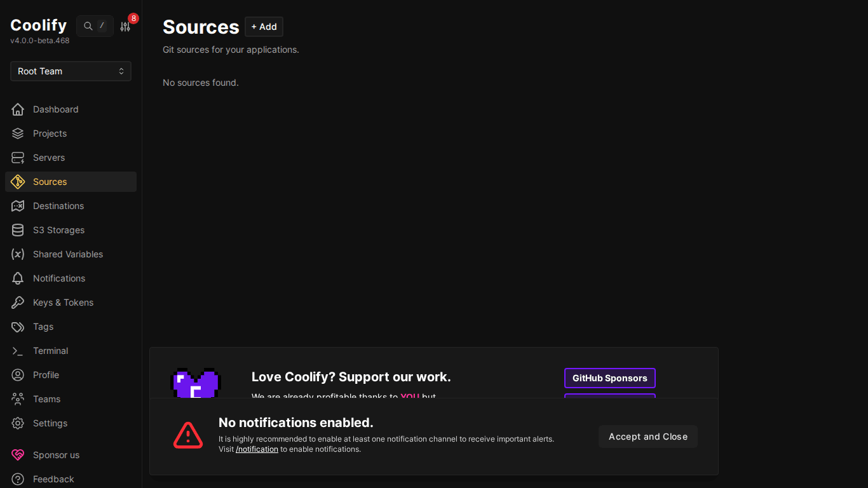Click the Profile avatar icon
Screen dimensions: 868x488
[x=18, y=375]
